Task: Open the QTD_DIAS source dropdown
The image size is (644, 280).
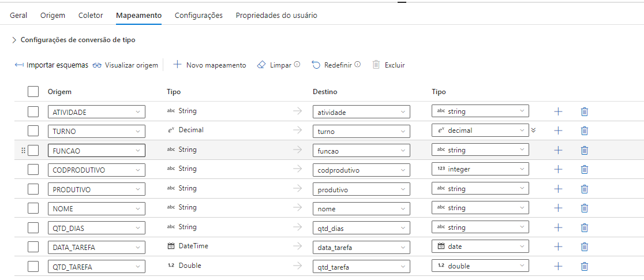Action: coord(96,228)
